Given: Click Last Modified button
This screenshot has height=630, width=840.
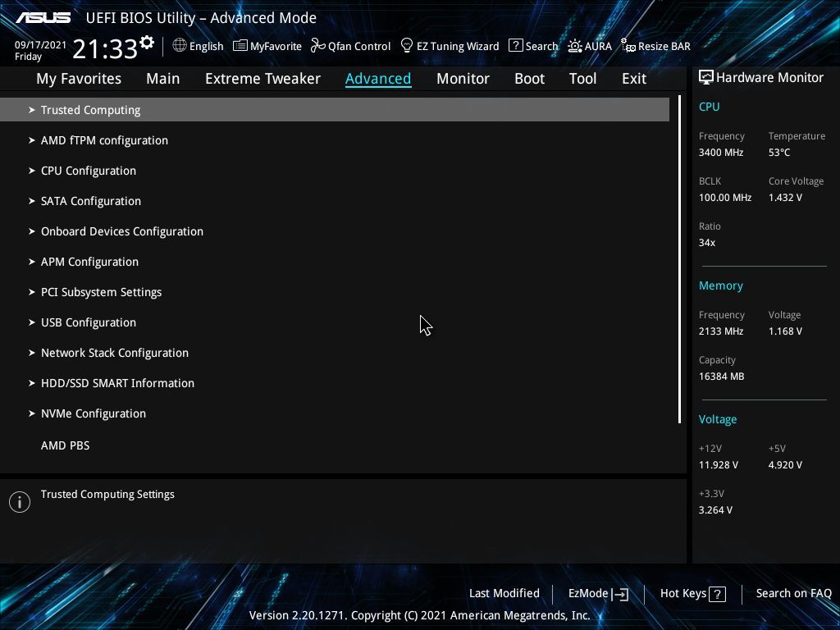Looking at the screenshot, I should (x=504, y=594).
